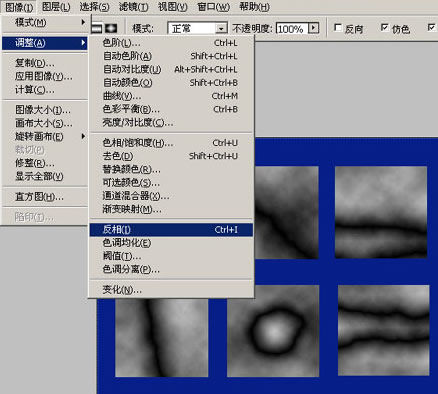Open the 视图(V) menu
438x394 pixels.
(x=173, y=7)
